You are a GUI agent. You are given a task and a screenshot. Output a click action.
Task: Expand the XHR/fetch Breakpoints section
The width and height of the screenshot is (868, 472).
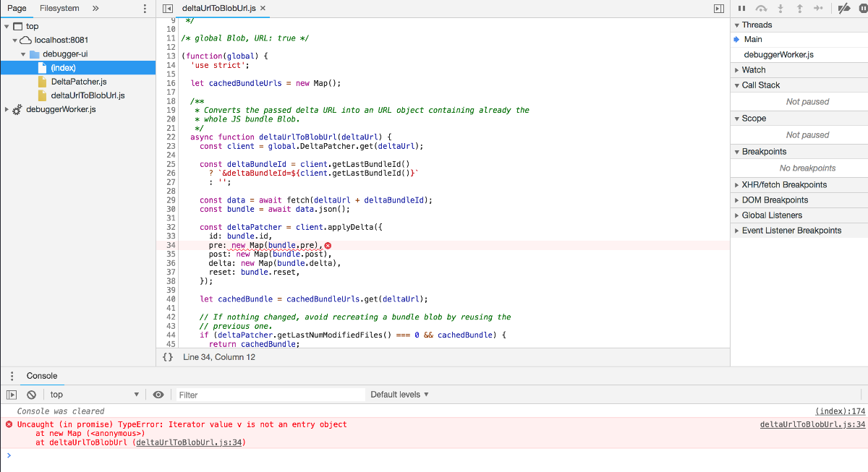point(784,185)
